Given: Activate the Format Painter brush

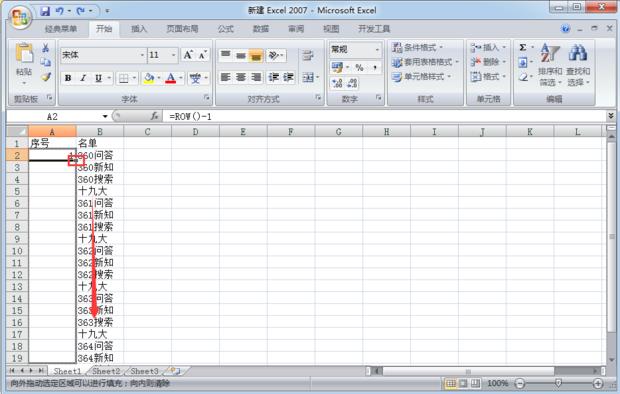Looking at the screenshot, I should tap(46, 76).
